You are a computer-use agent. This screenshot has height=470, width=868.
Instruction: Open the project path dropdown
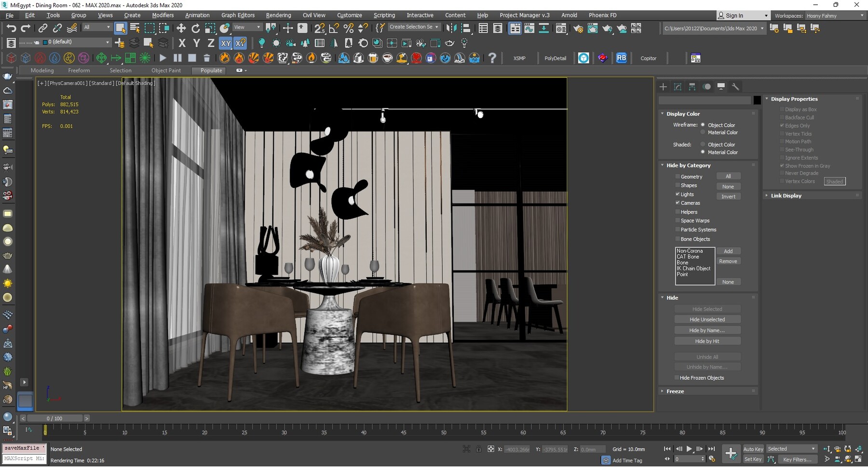click(761, 28)
